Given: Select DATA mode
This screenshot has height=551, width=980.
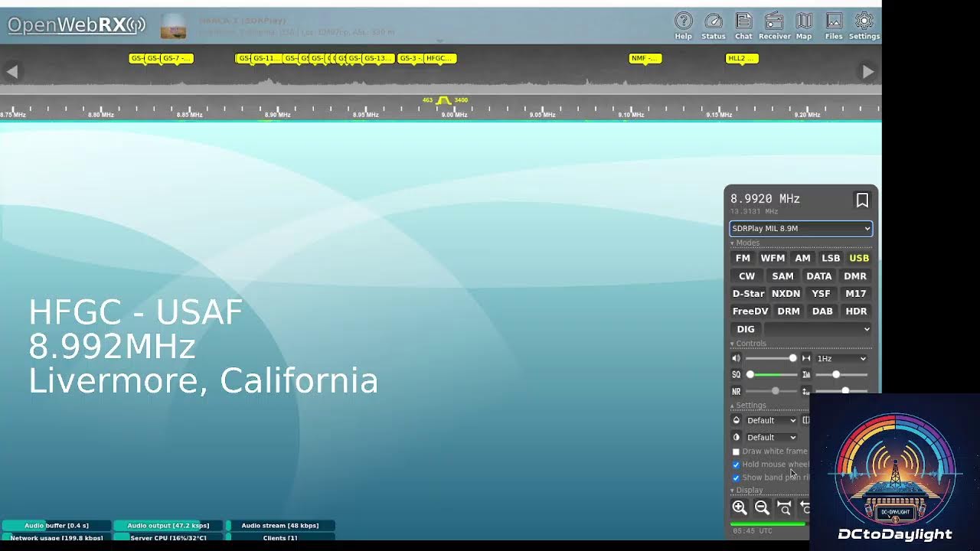Looking at the screenshot, I should point(818,276).
